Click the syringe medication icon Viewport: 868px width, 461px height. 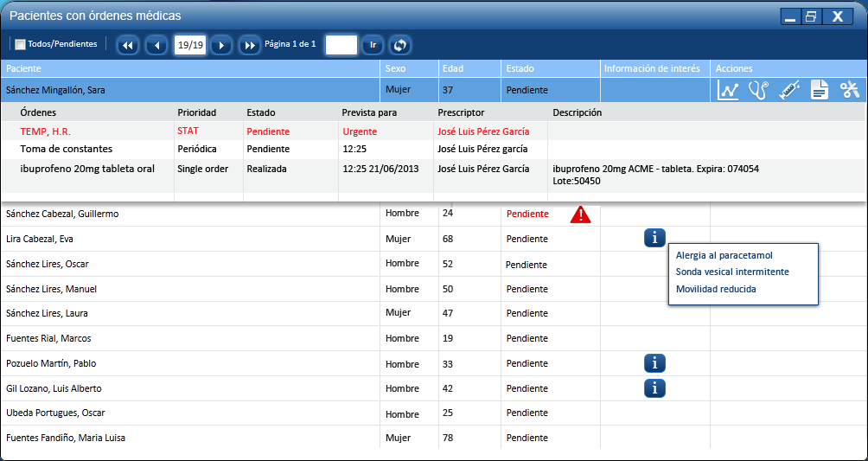tap(788, 90)
